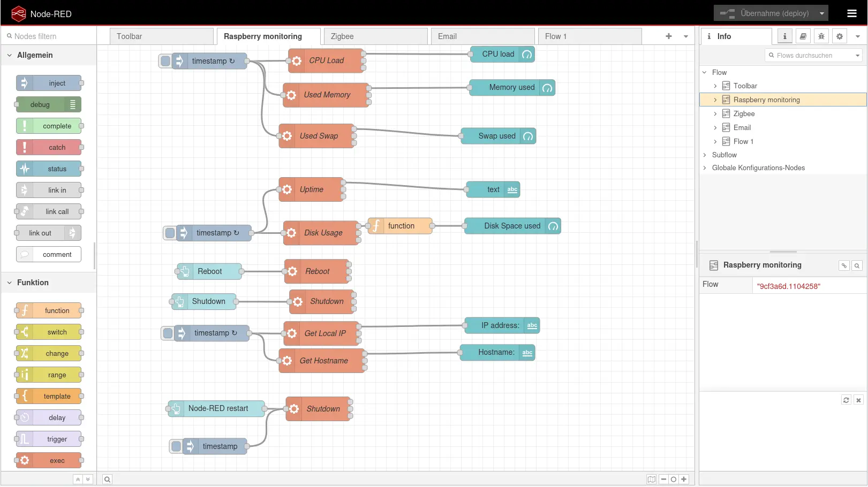This screenshot has height=487, width=868.
Task: Open the main hamburger menu
Action: click(x=852, y=13)
